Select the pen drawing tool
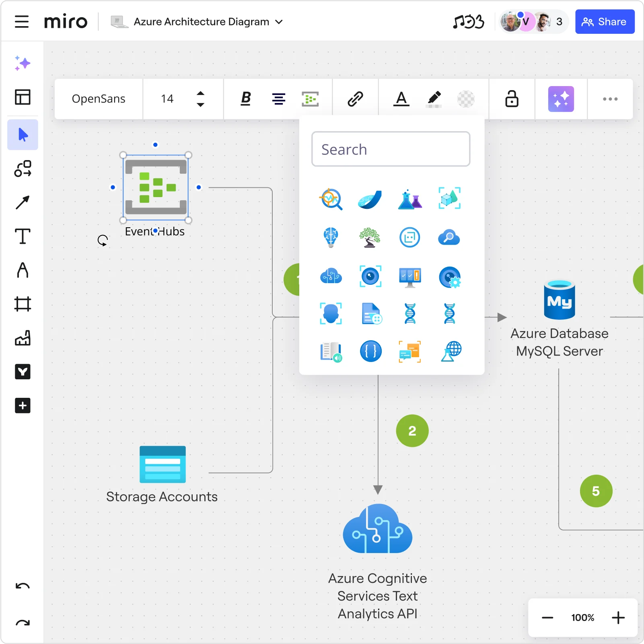Image resolution: width=644 pixels, height=644 pixels. click(23, 270)
